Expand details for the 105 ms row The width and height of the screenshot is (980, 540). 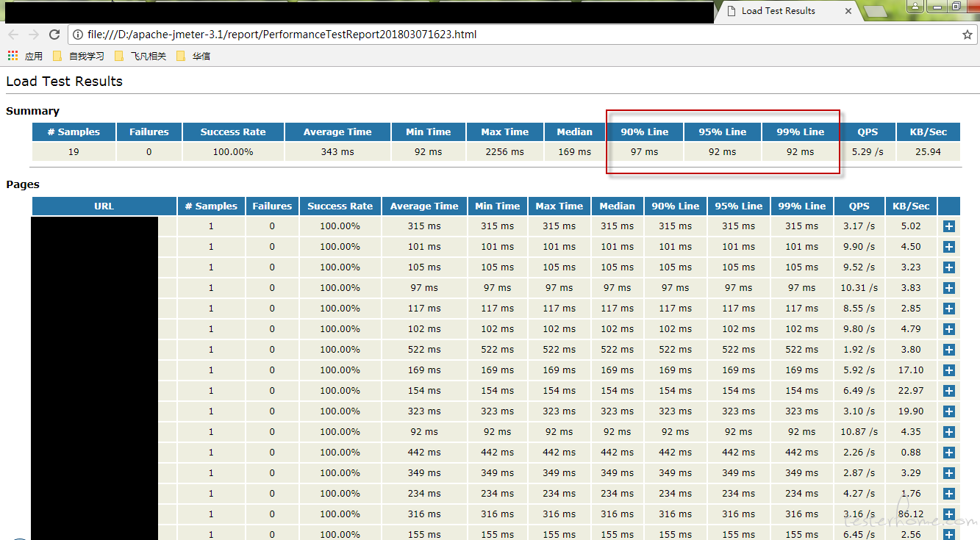click(948, 267)
